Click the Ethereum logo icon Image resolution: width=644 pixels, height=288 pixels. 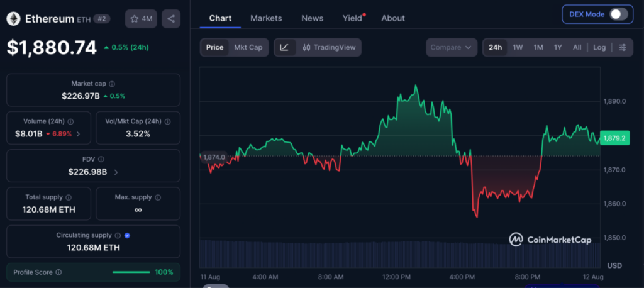point(14,19)
